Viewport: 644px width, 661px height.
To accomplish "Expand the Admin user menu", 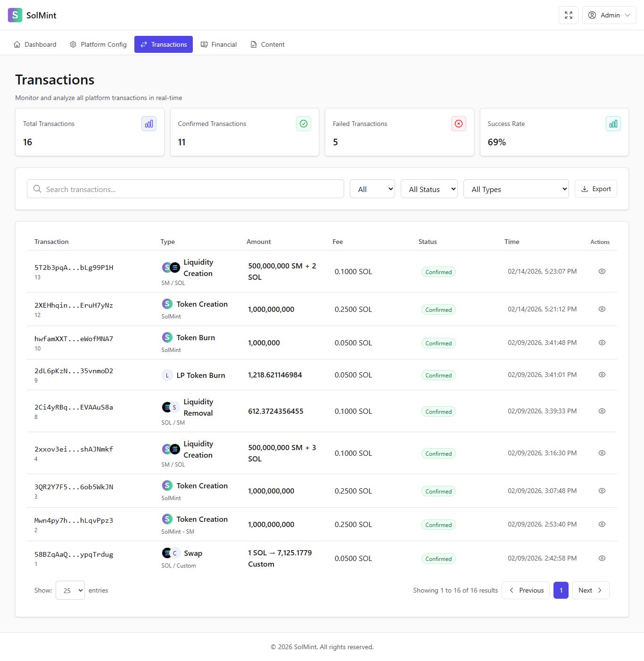I will click(x=609, y=15).
